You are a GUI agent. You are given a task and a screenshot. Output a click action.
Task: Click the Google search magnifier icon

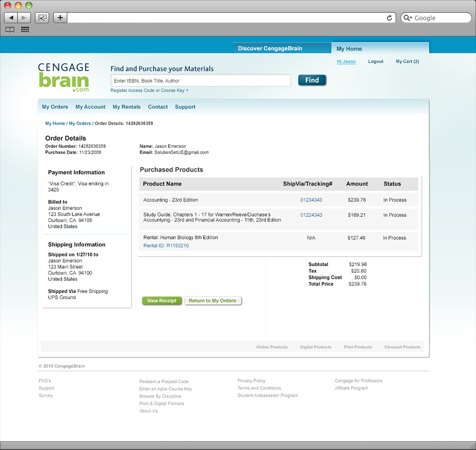pyautogui.click(x=408, y=18)
